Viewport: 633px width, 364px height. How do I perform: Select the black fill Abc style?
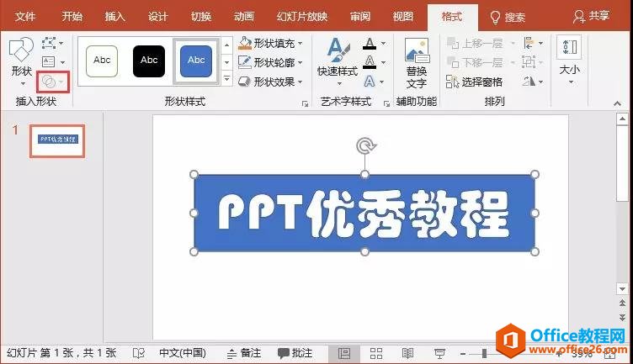click(x=149, y=61)
